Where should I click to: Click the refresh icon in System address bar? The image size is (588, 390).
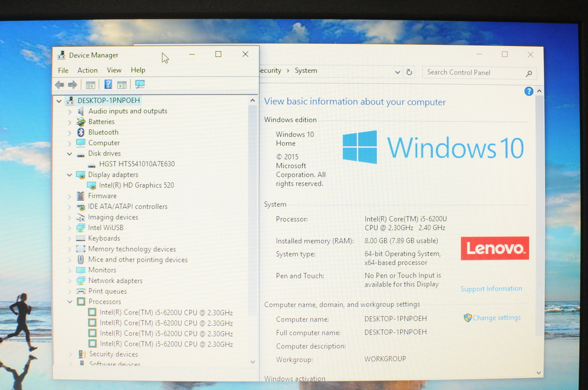(x=409, y=72)
